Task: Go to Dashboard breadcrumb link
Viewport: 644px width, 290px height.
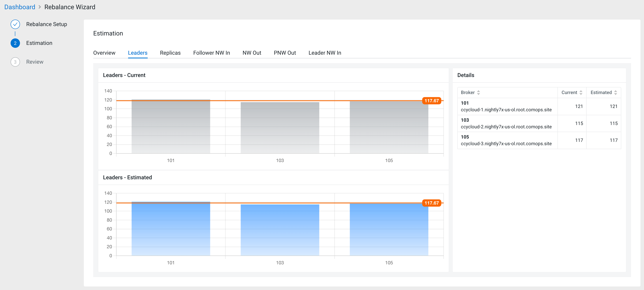Action: (20, 7)
